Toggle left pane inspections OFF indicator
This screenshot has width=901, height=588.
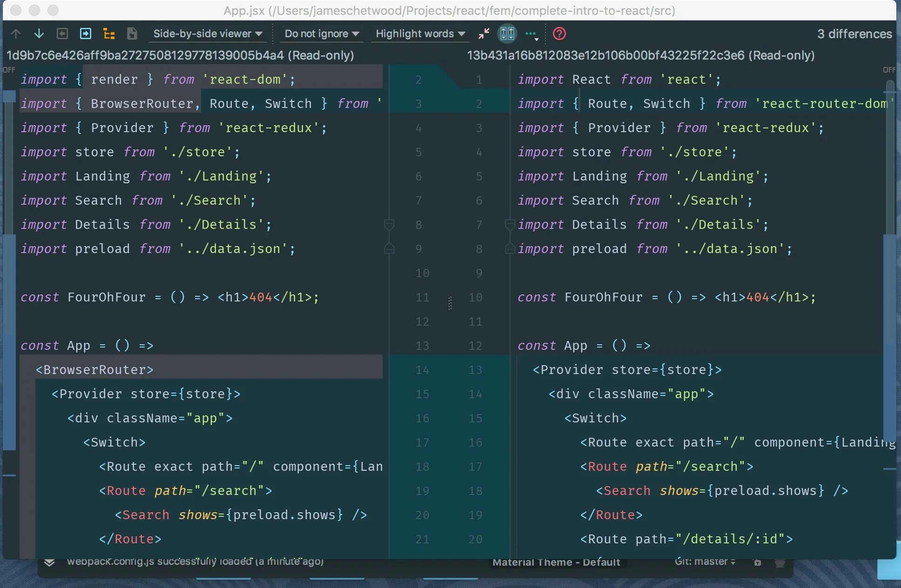[x=9, y=70]
